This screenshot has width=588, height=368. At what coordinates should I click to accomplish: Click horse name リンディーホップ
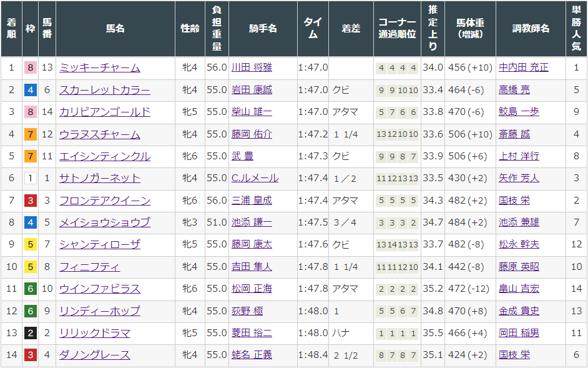click(100, 311)
